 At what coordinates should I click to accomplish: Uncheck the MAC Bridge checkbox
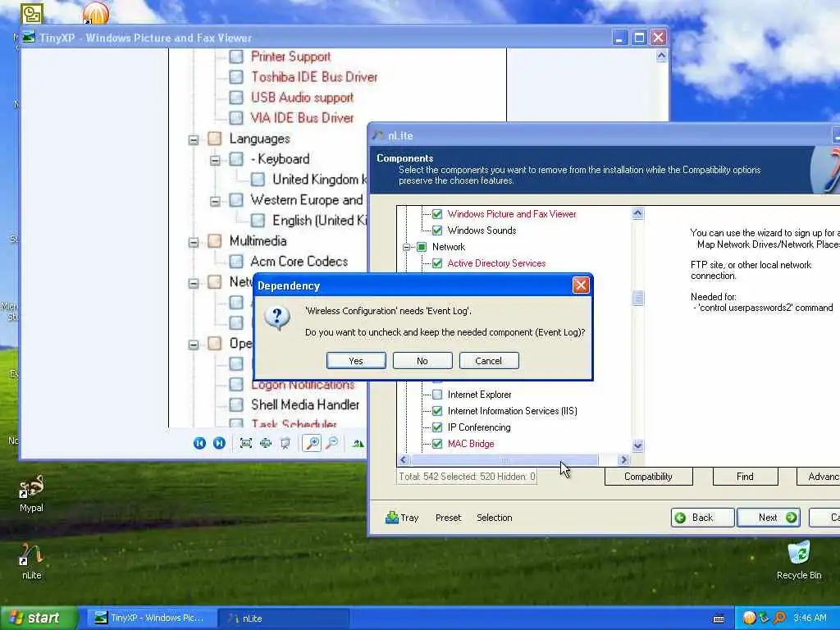click(x=437, y=444)
